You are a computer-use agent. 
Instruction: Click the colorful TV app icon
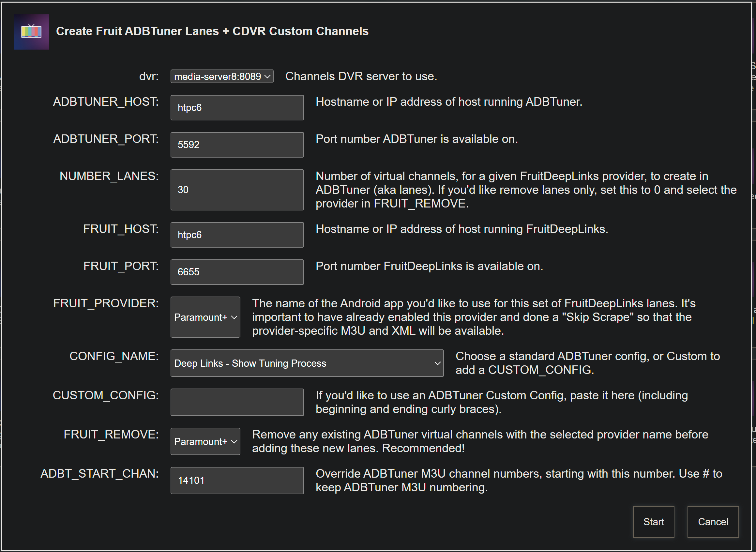click(31, 32)
